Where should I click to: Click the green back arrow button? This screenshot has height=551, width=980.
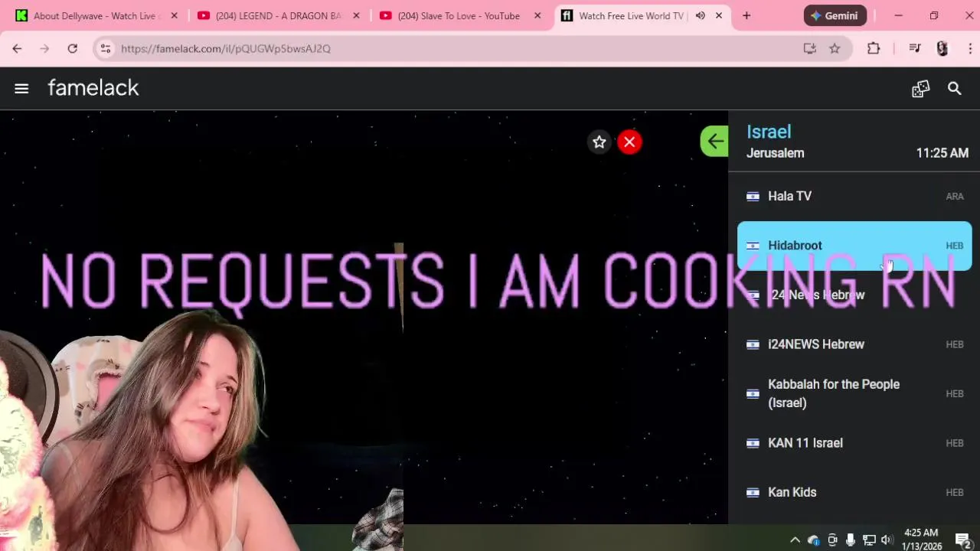click(x=714, y=142)
